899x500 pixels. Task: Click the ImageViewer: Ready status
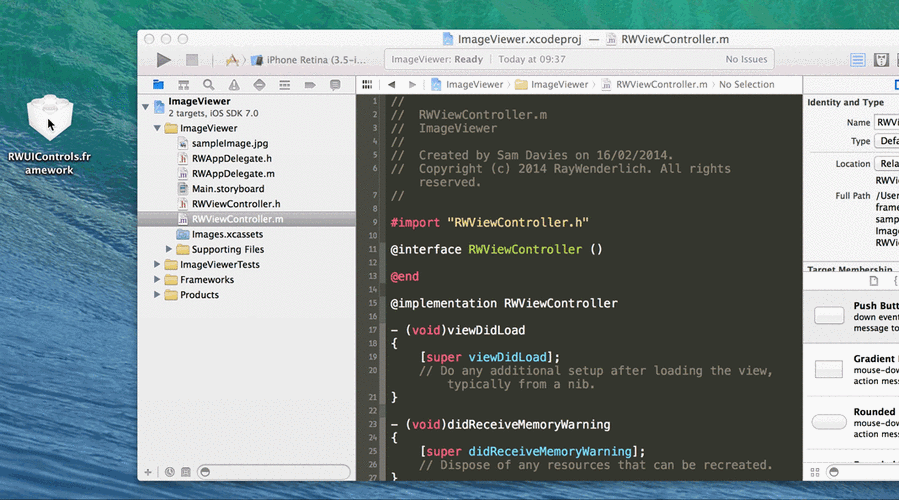[x=437, y=59]
